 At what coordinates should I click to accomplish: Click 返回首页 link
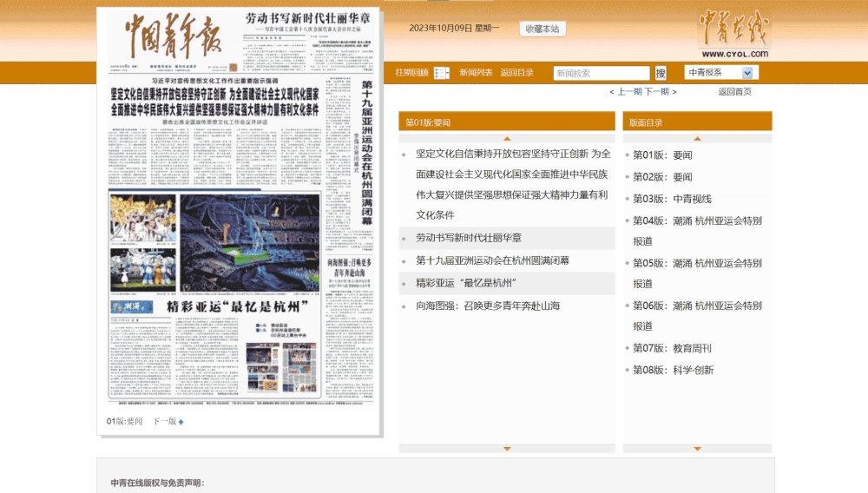[734, 91]
